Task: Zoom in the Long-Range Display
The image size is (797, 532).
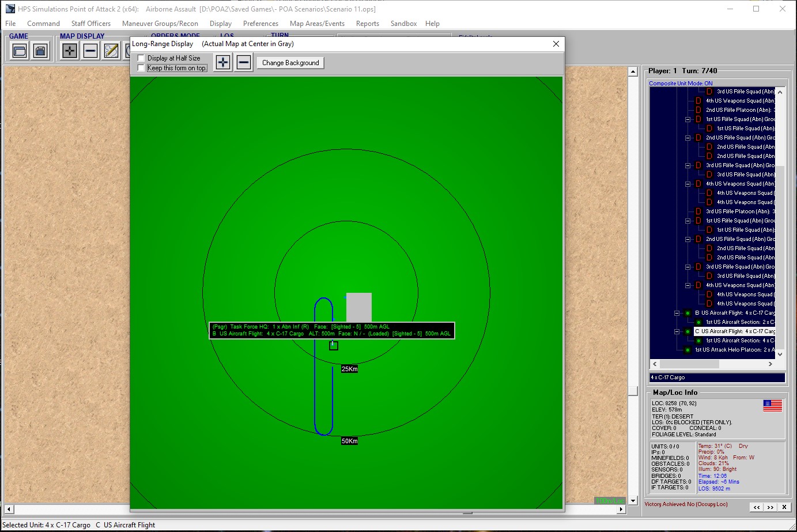Action: click(223, 62)
